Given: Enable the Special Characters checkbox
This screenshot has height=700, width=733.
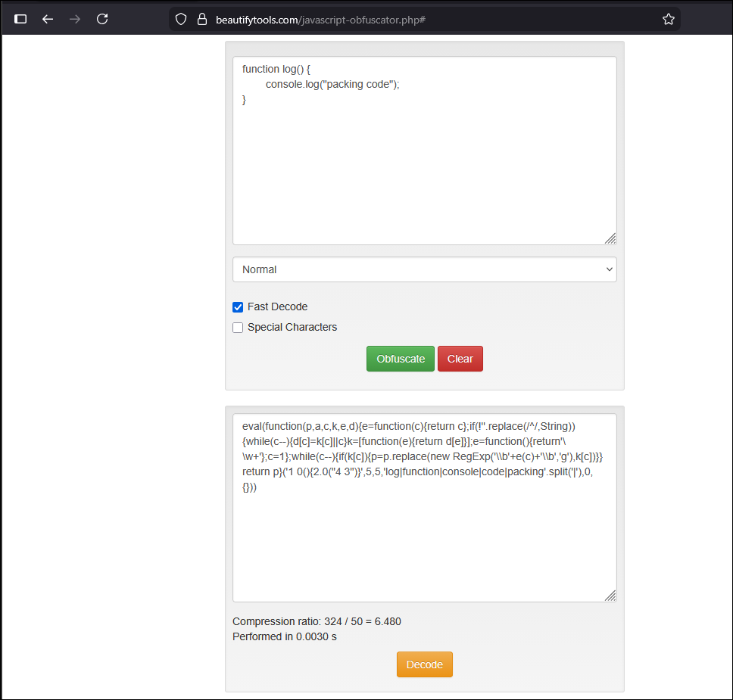Looking at the screenshot, I should pyautogui.click(x=238, y=328).
